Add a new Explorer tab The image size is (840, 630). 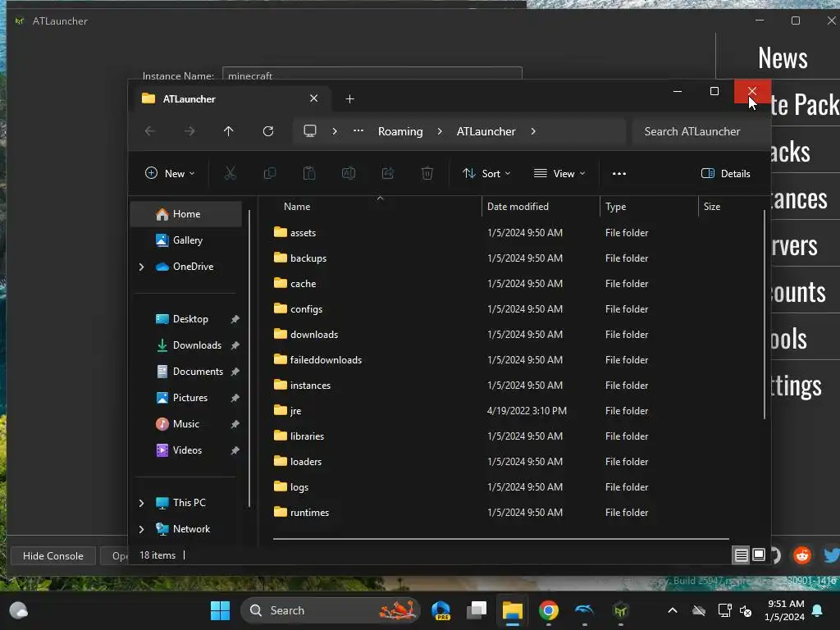349,98
